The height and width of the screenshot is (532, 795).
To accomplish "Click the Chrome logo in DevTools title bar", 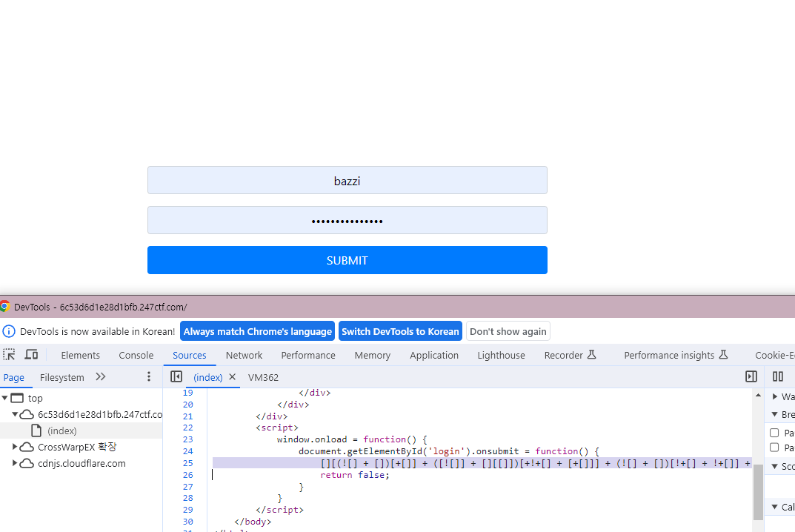I will pos(4,306).
